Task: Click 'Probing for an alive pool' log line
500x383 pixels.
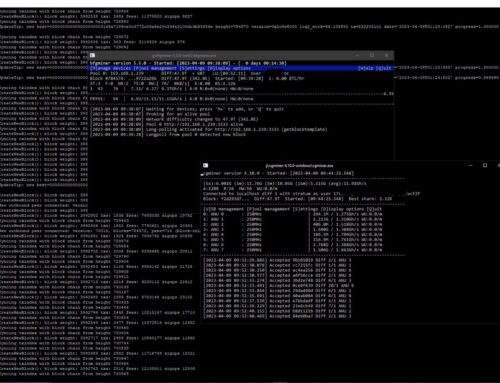Action: [149, 114]
